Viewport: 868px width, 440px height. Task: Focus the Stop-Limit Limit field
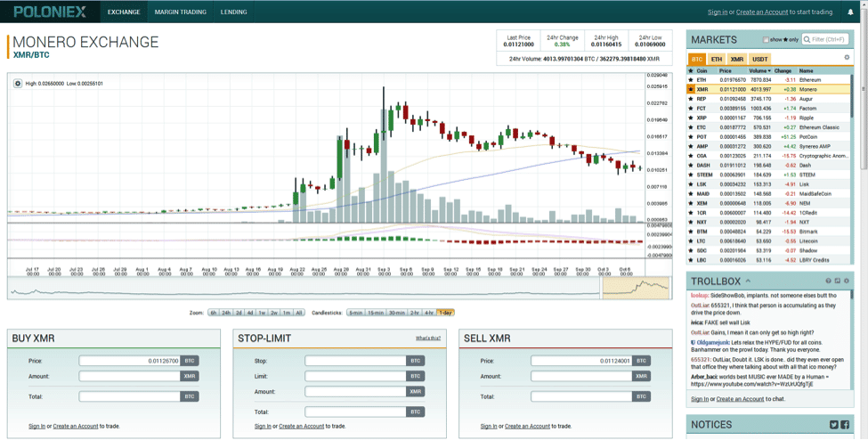click(x=355, y=376)
